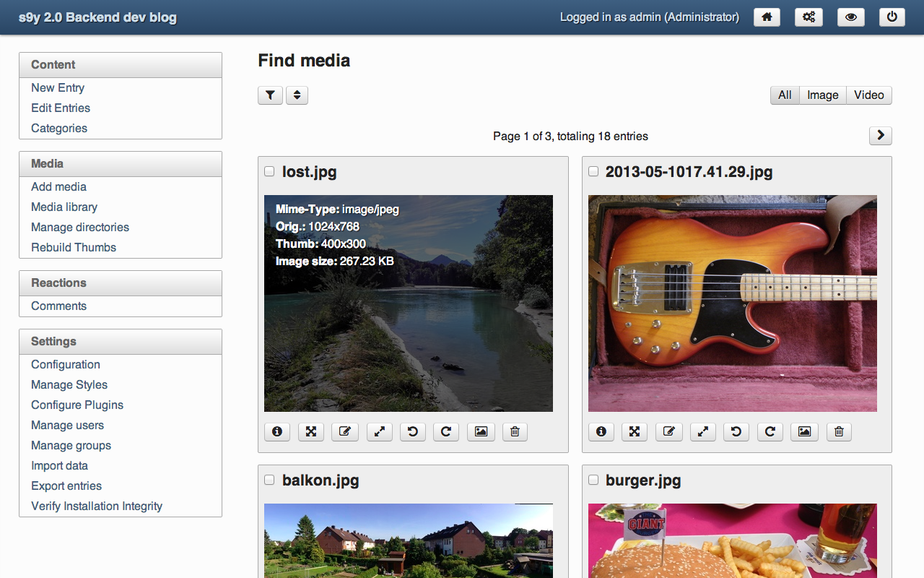Log out using the power icon

click(x=892, y=17)
